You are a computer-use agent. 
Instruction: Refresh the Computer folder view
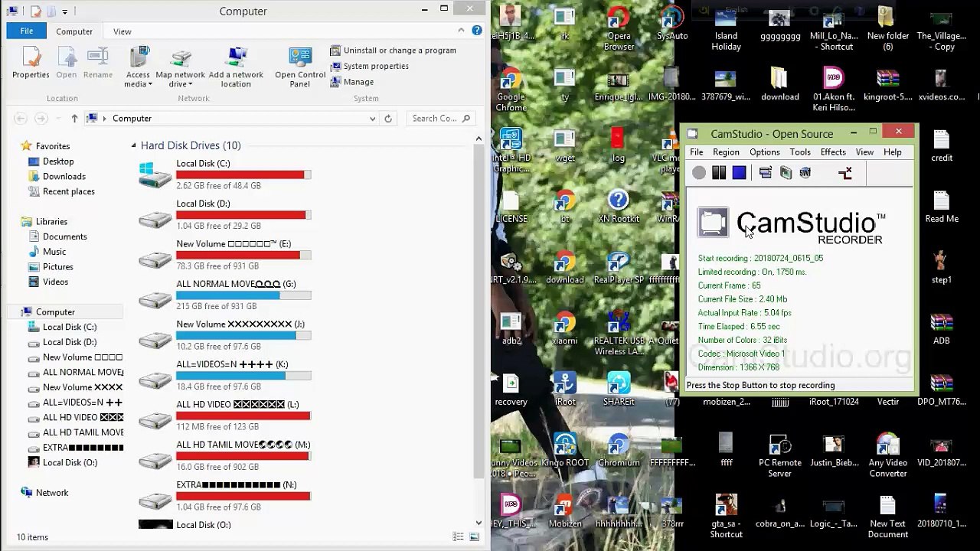click(388, 119)
